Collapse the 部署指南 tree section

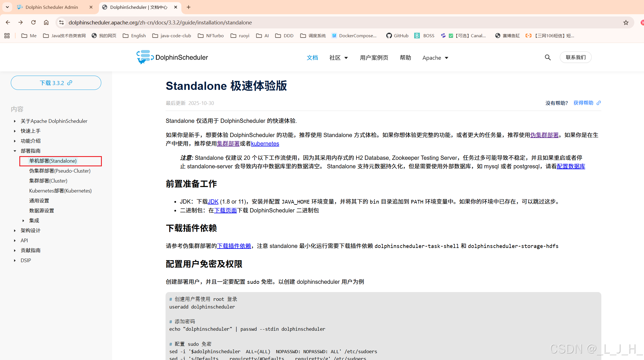point(15,151)
